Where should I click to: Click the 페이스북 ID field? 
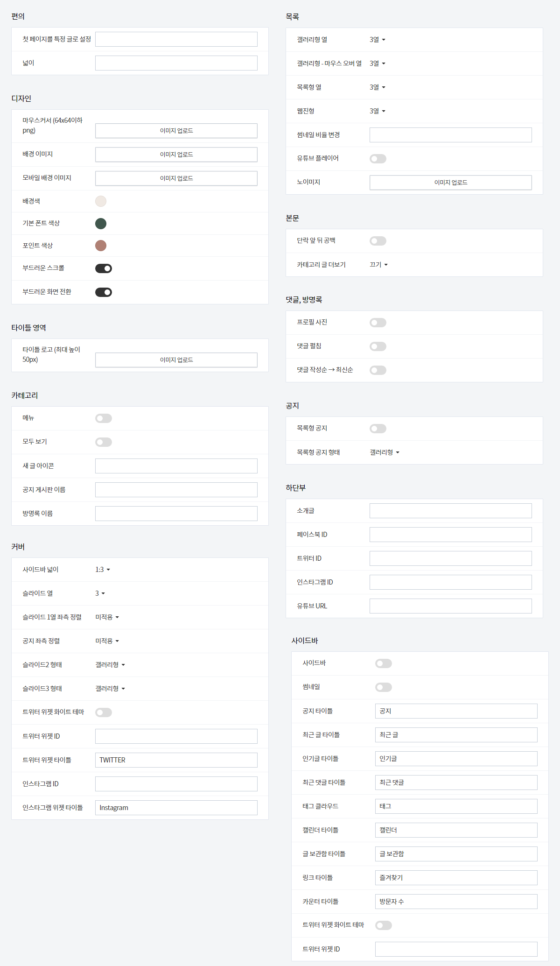click(451, 535)
